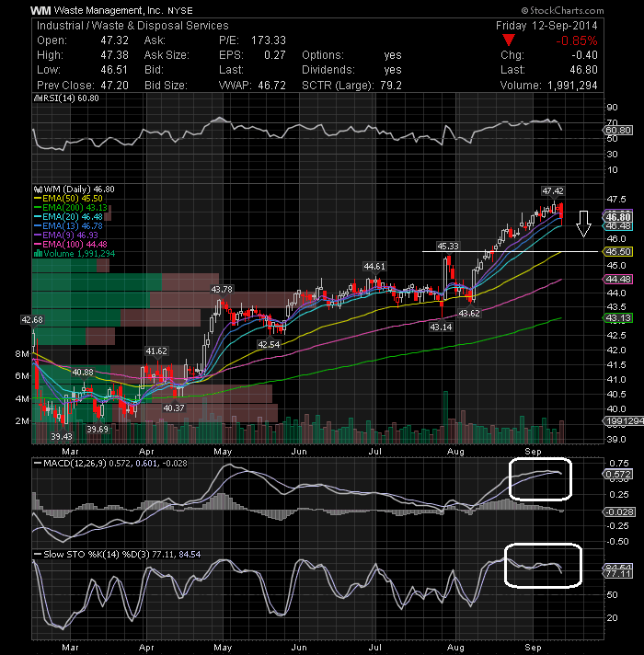Viewport: 644px width, 655px height.
Task: Click the 45.33 price label on chart
Action: tap(448, 246)
